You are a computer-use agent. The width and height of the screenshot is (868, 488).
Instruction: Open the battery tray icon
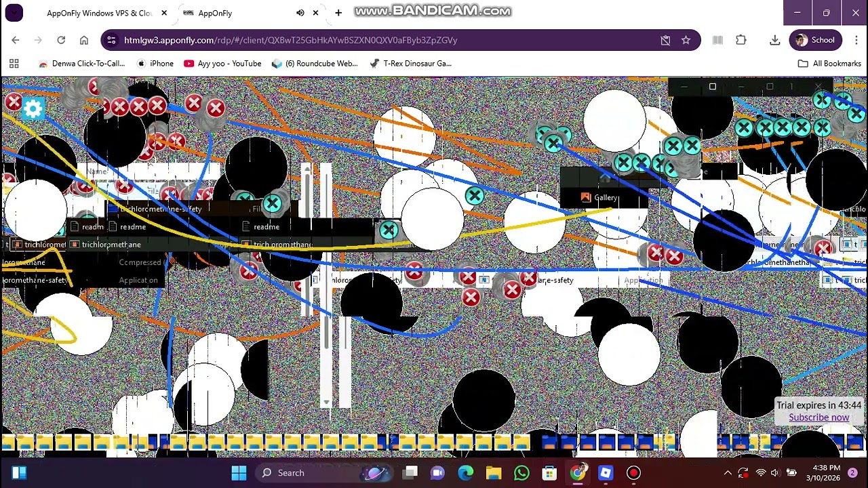click(791, 473)
